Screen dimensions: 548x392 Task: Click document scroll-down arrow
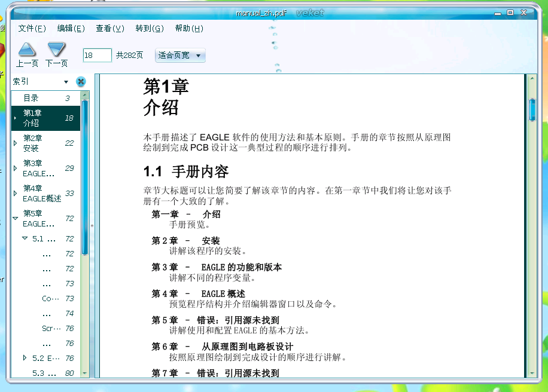(532, 373)
